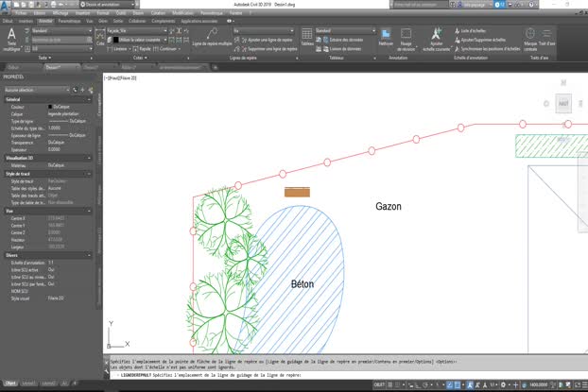The height and width of the screenshot is (392, 588).
Task: Select the Marque centrale tool
Action: pyautogui.click(x=530, y=39)
